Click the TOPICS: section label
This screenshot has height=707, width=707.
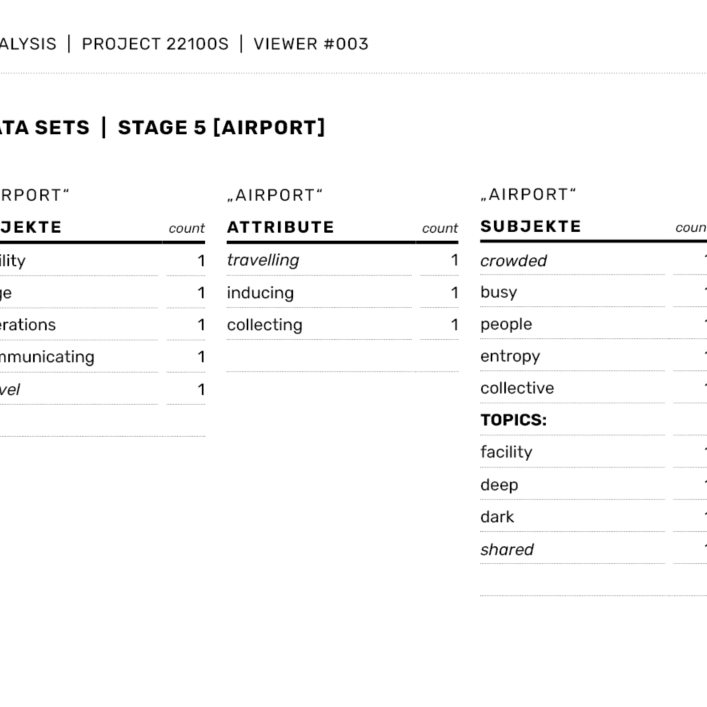[513, 420]
